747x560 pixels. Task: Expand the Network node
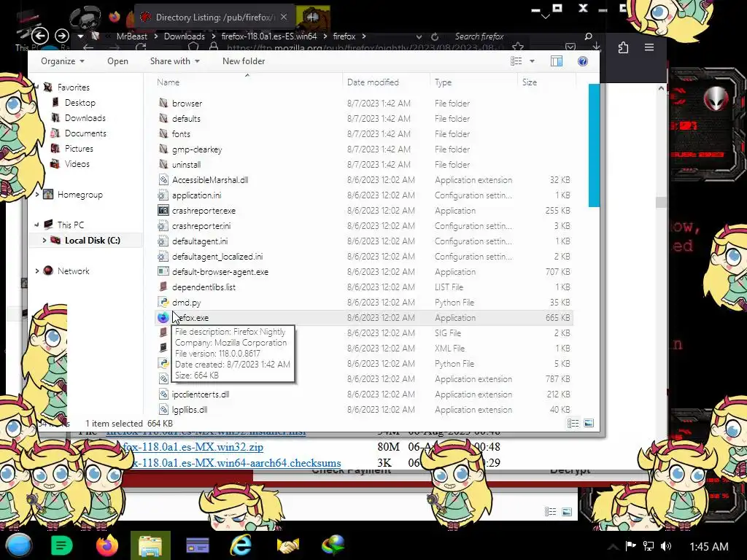(x=37, y=271)
